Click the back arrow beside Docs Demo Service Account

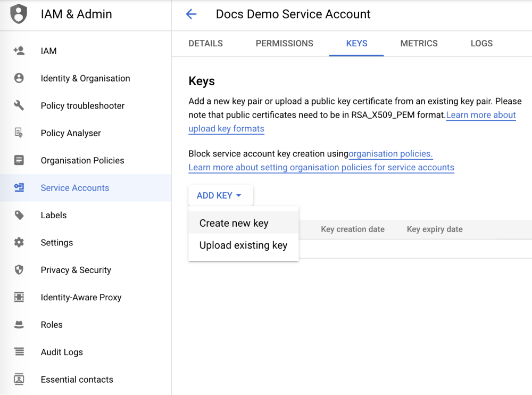click(x=191, y=14)
